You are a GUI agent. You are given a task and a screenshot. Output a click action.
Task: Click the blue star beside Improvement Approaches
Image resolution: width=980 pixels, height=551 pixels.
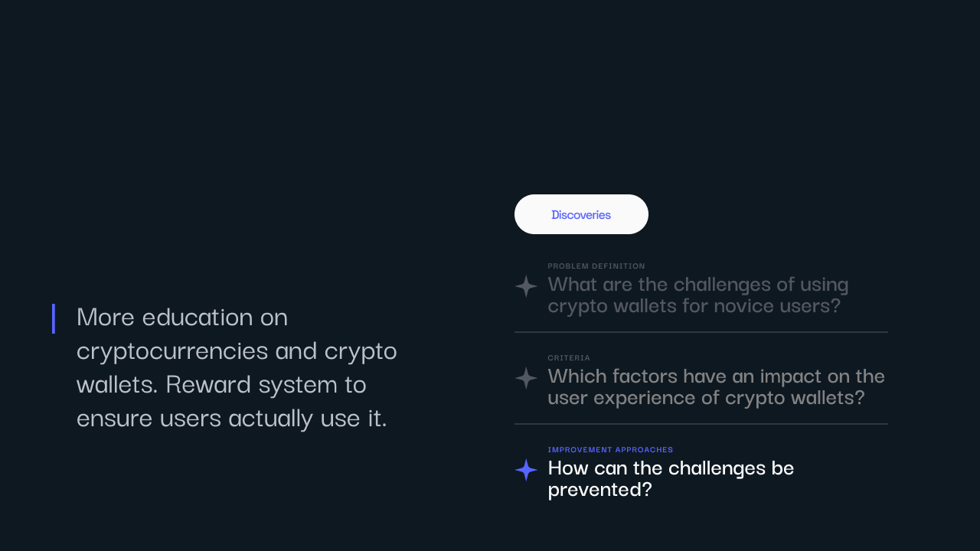[526, 470]
